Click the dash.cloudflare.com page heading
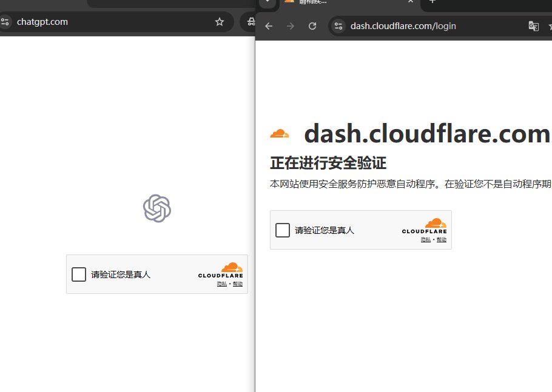This screenshot has width=552, height=392. point(427,134)
